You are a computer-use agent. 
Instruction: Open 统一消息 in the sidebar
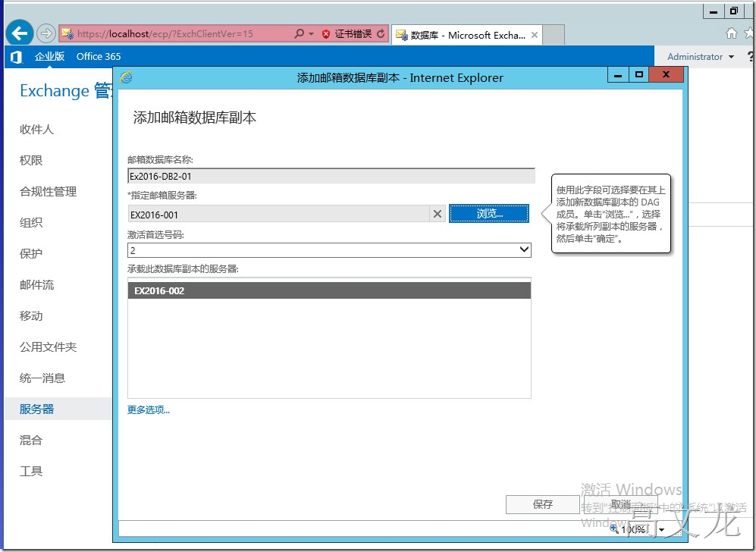tap(42, 378)
